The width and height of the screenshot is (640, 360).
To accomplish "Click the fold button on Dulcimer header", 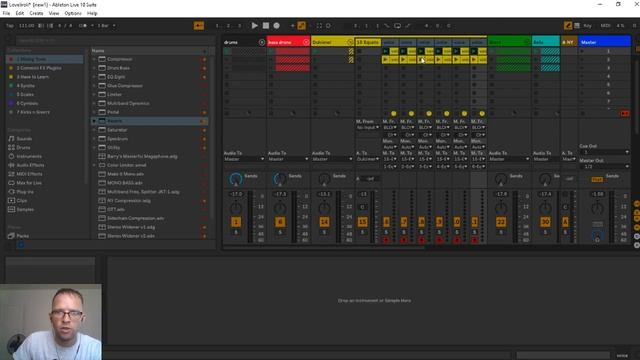I will pos(350,42).
